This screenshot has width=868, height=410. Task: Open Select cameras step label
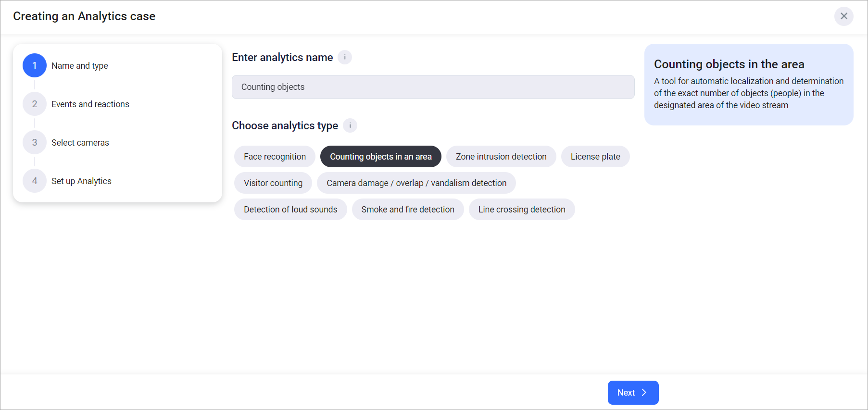[x=80, y=143]
